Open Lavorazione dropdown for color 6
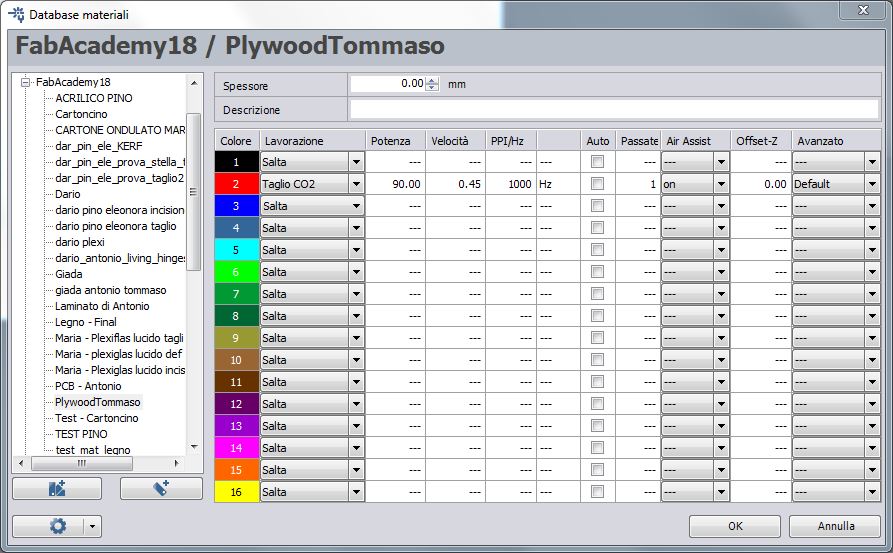 pos(356,272)
